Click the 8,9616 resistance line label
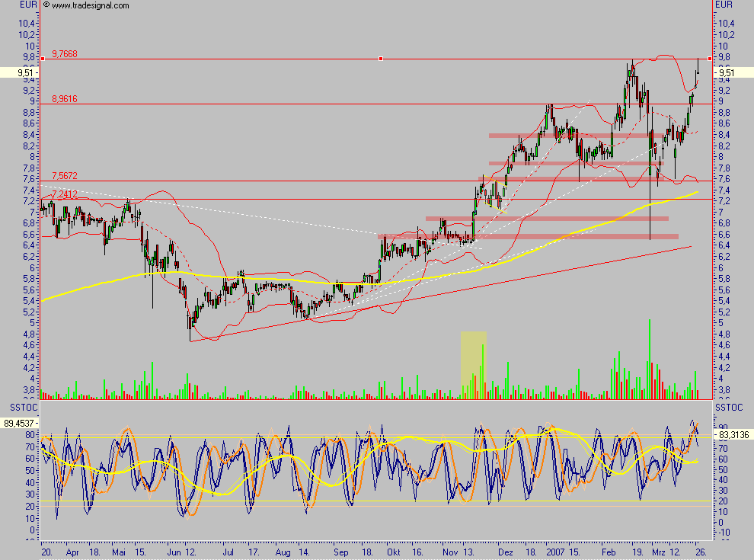 pyautogui.click(x=65, y=99)
